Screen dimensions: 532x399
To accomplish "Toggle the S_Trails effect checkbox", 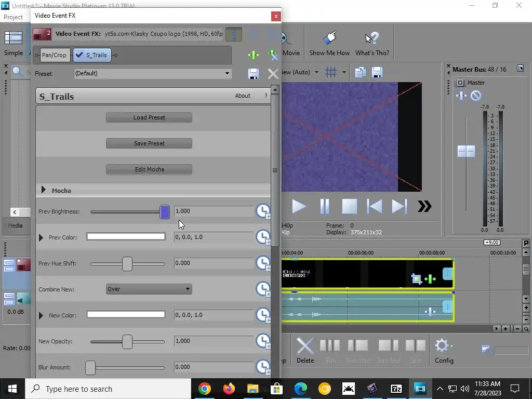I will pyautogui.click(x=79, y=55).
